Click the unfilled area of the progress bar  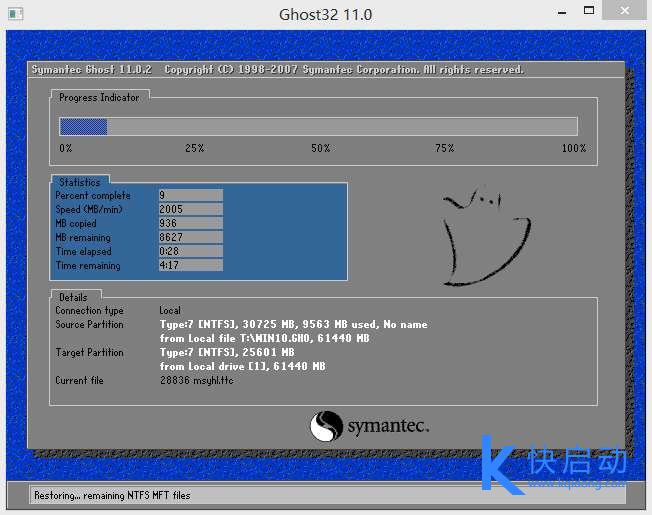pos(340,127)
